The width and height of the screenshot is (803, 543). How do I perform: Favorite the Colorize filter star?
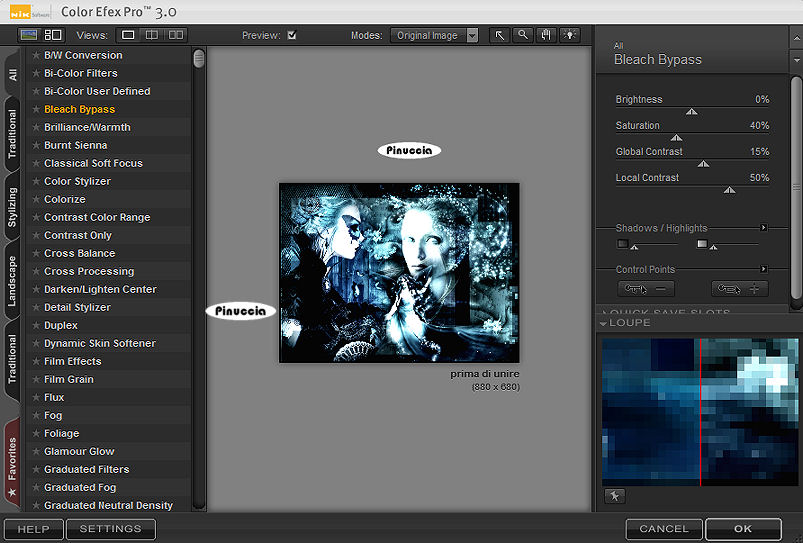(x=36, y=199)
